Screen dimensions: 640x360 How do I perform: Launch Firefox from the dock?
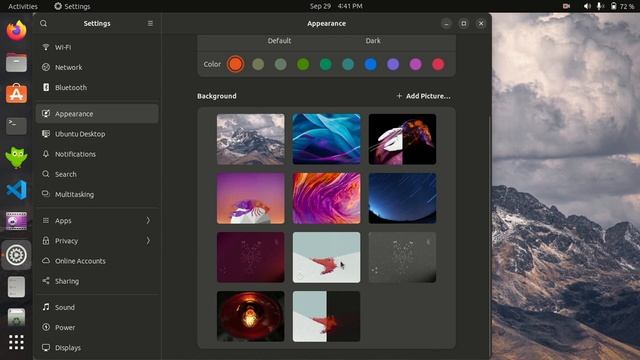16,31
